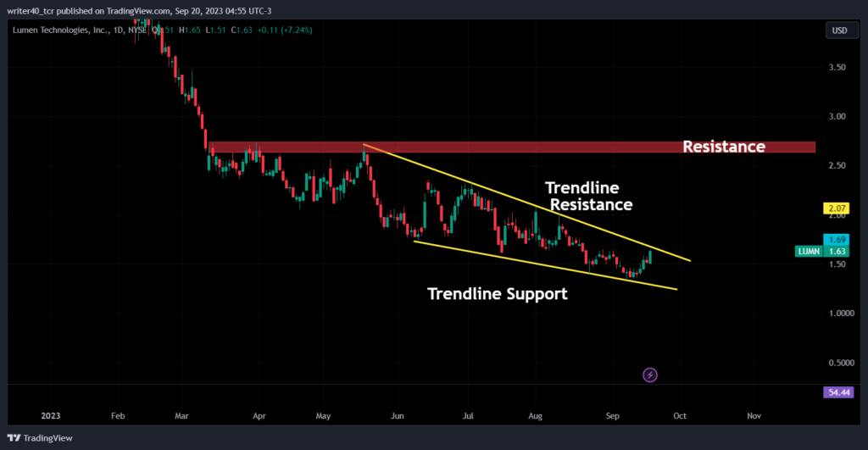Click the purple 54.44 indicator value label

(838, 392)
